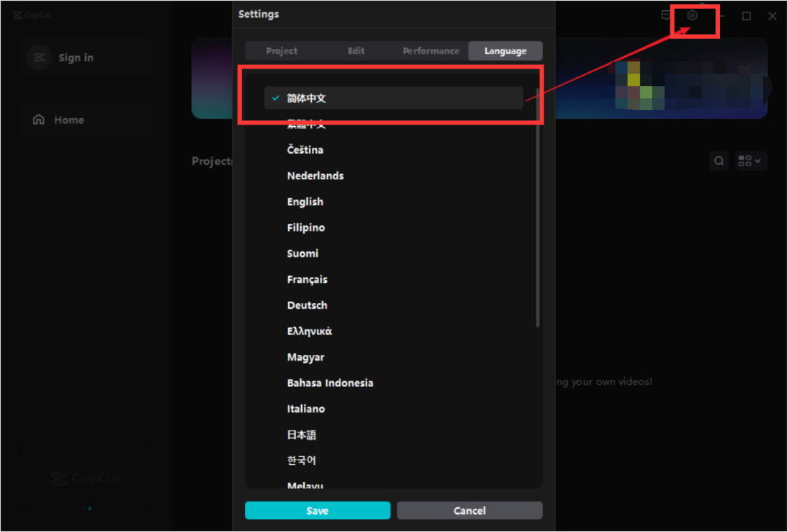
Task: Pick Deutsch in the language list
Action: point(307,305)
